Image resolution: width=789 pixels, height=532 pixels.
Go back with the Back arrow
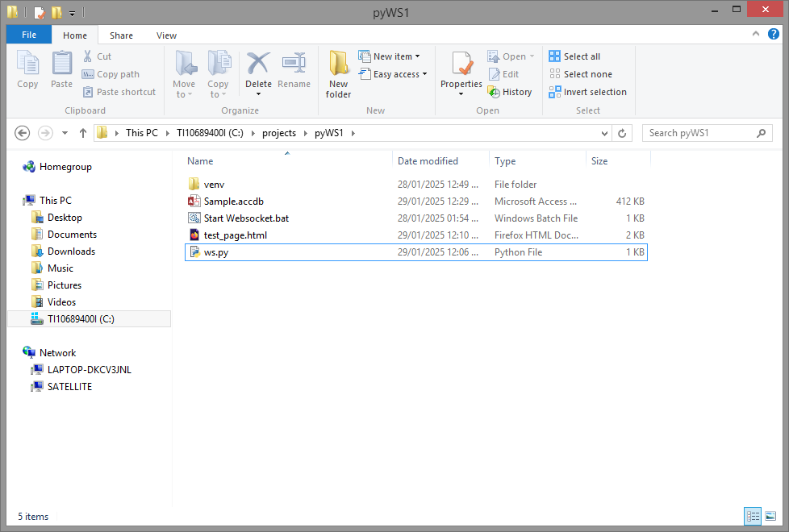pos(22,133)
